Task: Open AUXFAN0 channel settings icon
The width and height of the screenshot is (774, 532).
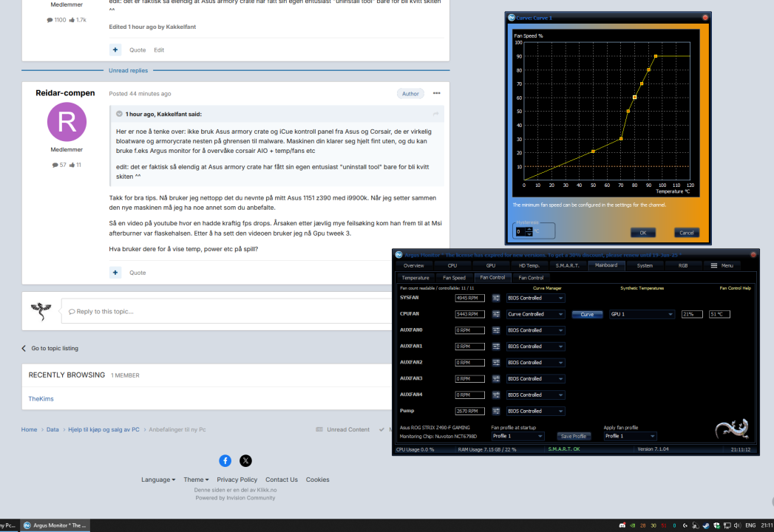Action: pos(496,330)
